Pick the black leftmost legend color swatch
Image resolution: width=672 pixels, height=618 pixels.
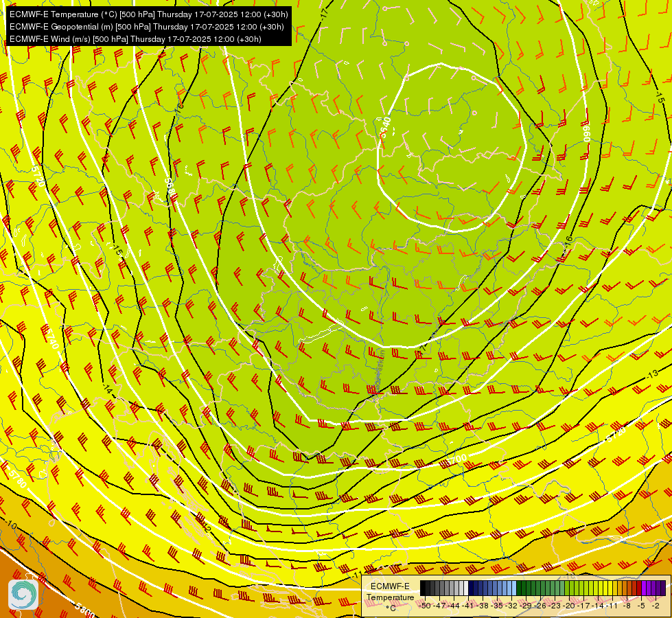[423, 588]
